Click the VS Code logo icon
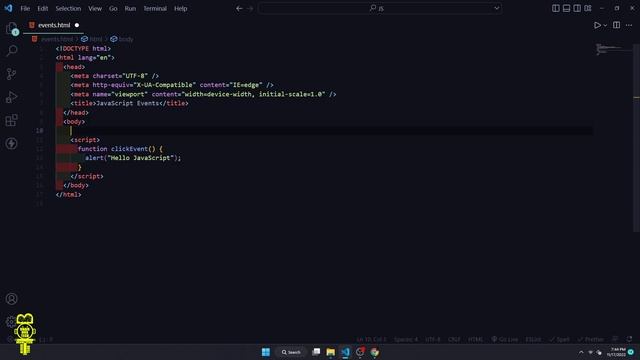 pos(8,8)
